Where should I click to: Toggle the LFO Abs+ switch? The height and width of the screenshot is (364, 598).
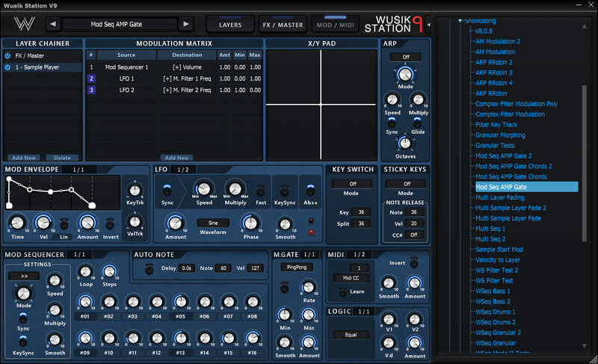point(310,190)
